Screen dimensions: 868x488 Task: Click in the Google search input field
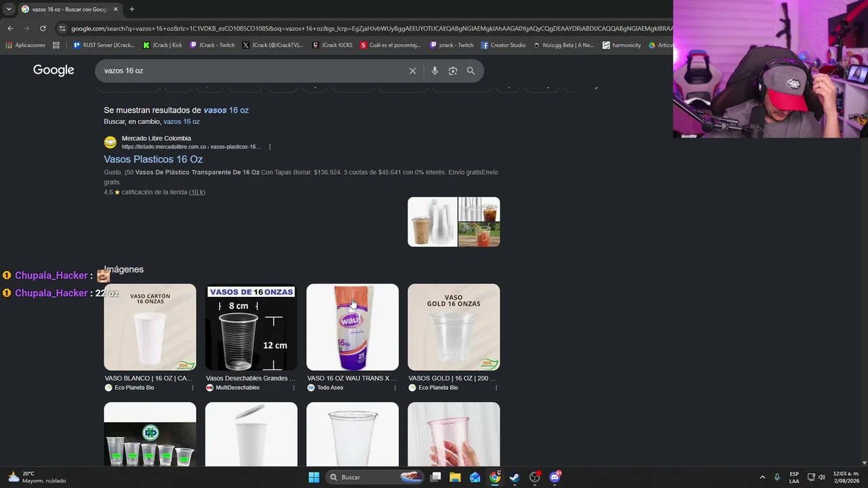click(x=251, y=70)
